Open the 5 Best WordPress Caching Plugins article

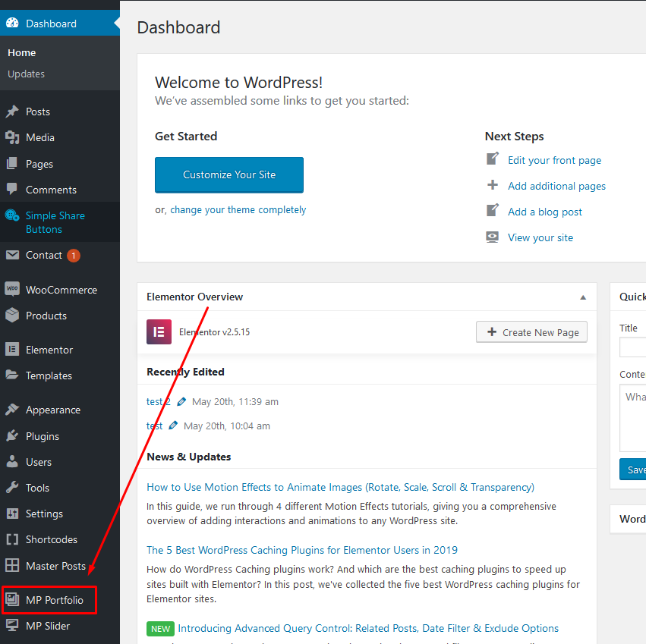tap(301, 550)
